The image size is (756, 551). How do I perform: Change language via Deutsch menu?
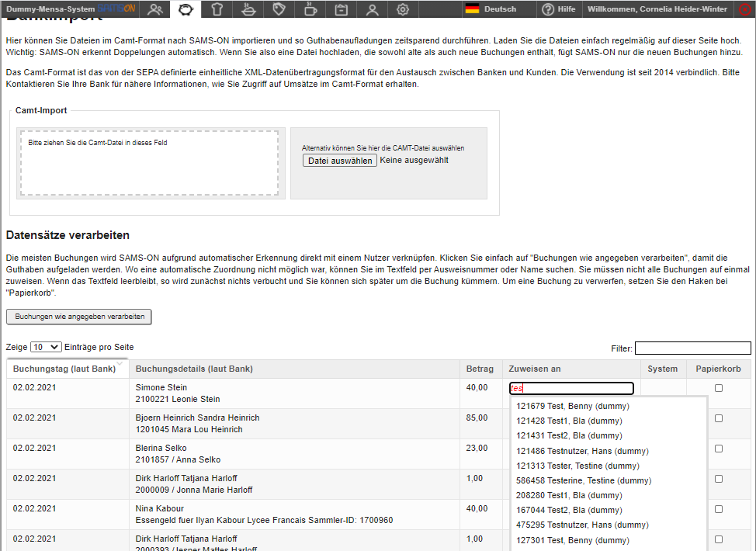click(500, 9)
